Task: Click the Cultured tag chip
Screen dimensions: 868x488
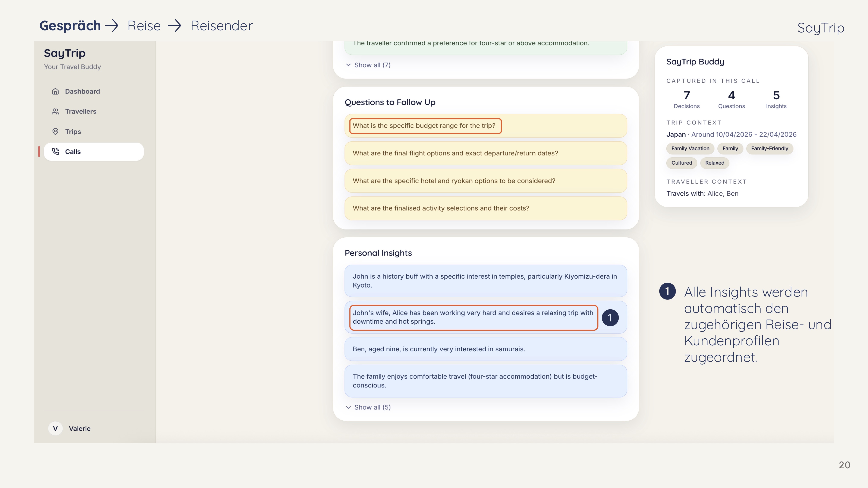Action: pos(681,163)
